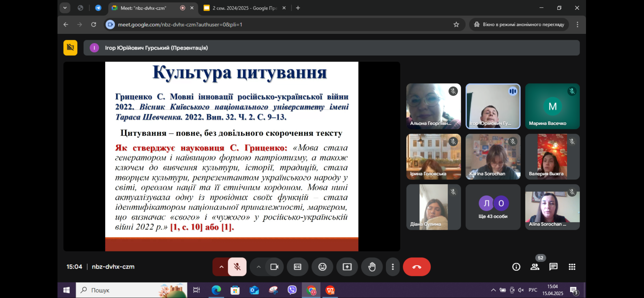Open the activities grid icon
Screen dimensions: 644x298
click(572, 267)
